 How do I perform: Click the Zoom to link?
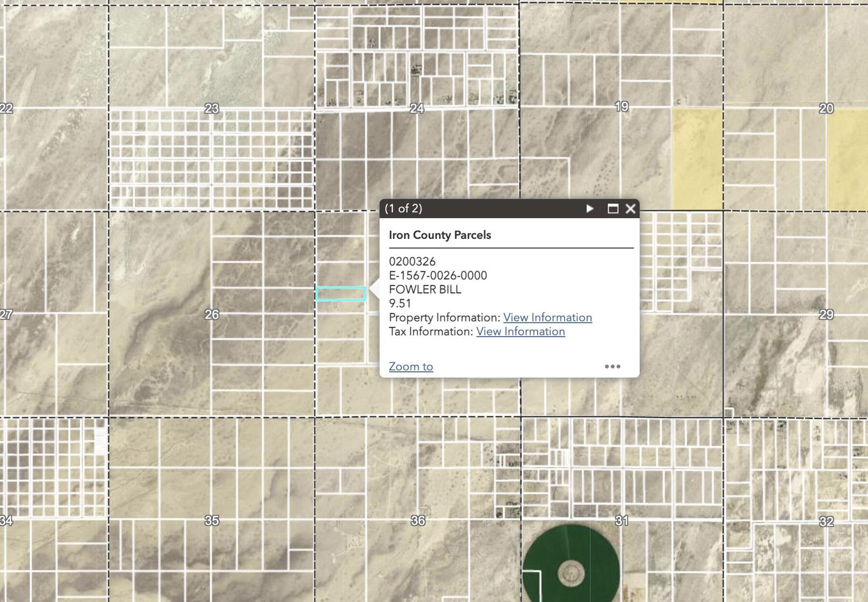pyautogui.click(x=411, y=366)
